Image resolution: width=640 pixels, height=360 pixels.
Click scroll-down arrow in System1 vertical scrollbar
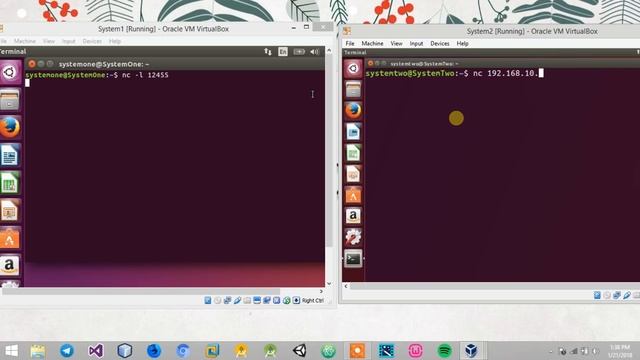329,284
